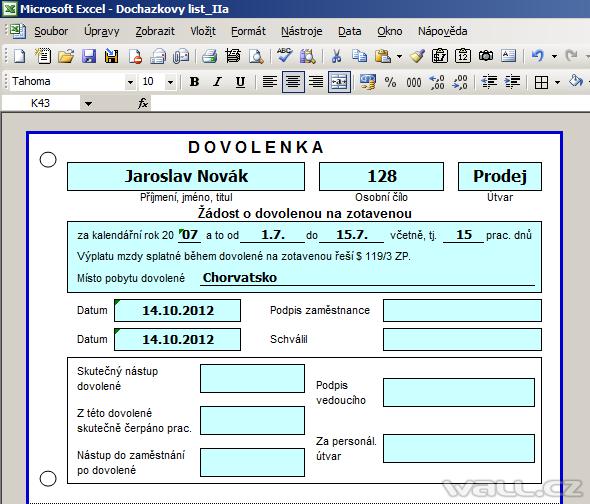Screen dimensions: 590x504
Task: Click Decrease Indent icon
Action: point(489,82)
